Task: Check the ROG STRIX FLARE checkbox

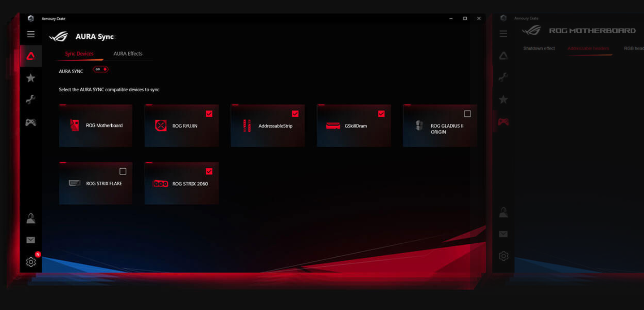Action: point(123,171)
